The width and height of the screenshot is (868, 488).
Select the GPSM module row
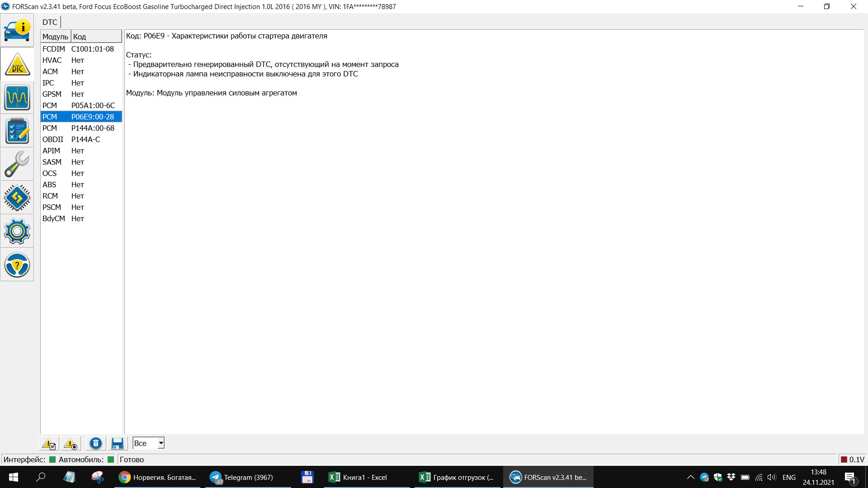(x=81, y=94)
